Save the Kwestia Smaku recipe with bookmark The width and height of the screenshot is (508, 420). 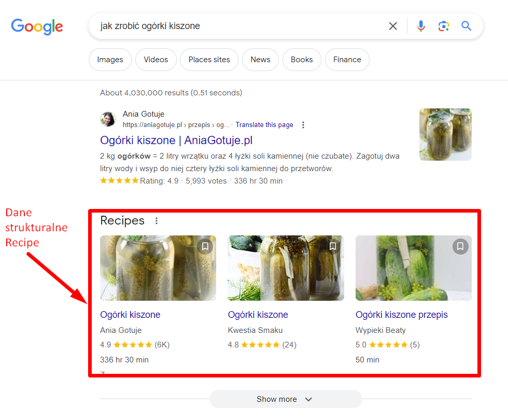(333, 246)
